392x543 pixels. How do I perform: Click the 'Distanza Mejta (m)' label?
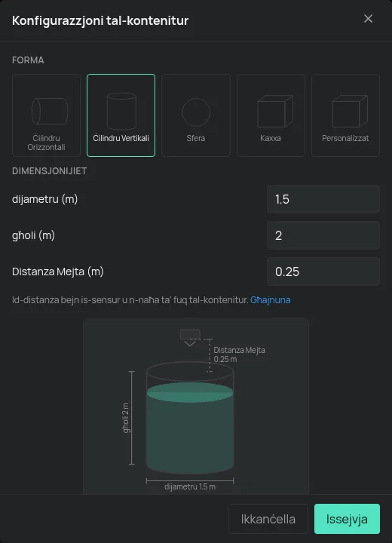[x=58, y=271]
